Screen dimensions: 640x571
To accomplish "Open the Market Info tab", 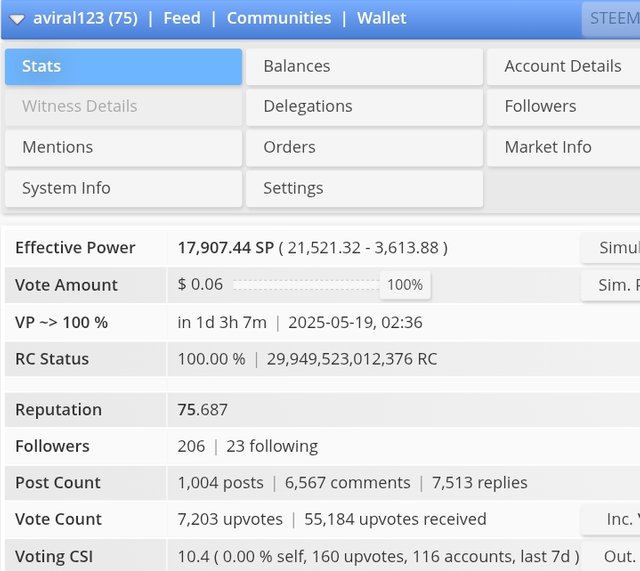I will [563, 147].
